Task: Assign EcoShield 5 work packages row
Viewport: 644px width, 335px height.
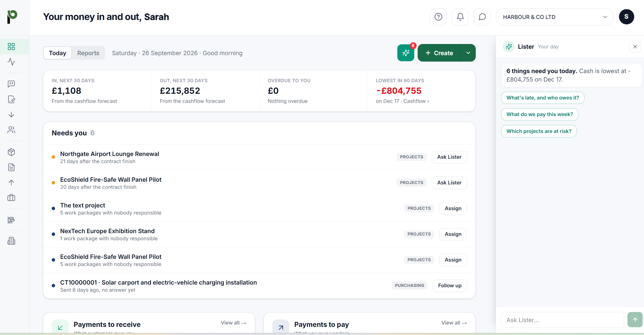Action: (x=453, y=260)
